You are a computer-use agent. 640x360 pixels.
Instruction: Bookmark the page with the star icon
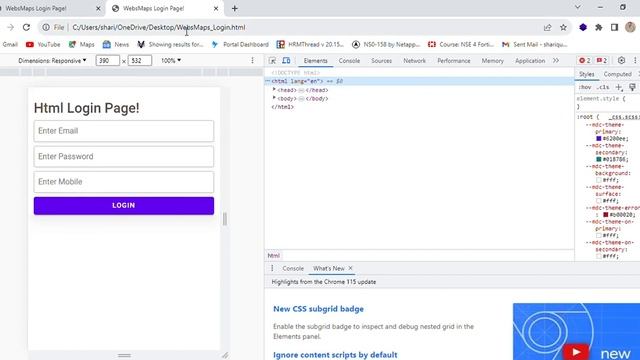click(x=563, y=27)
